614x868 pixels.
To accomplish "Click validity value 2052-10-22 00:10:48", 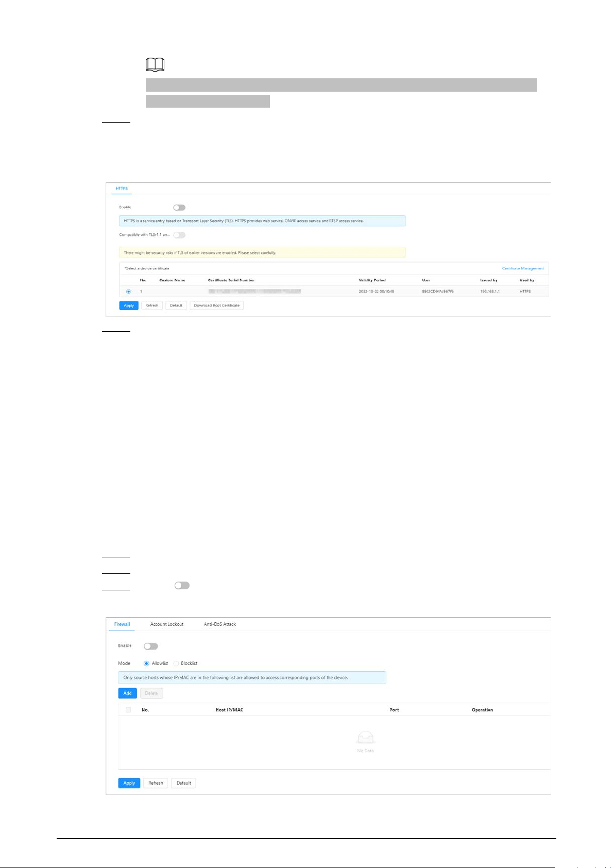I will [377, 292].
